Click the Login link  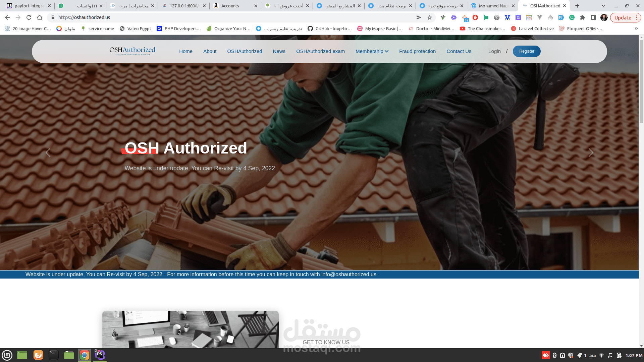click(494, 51)
